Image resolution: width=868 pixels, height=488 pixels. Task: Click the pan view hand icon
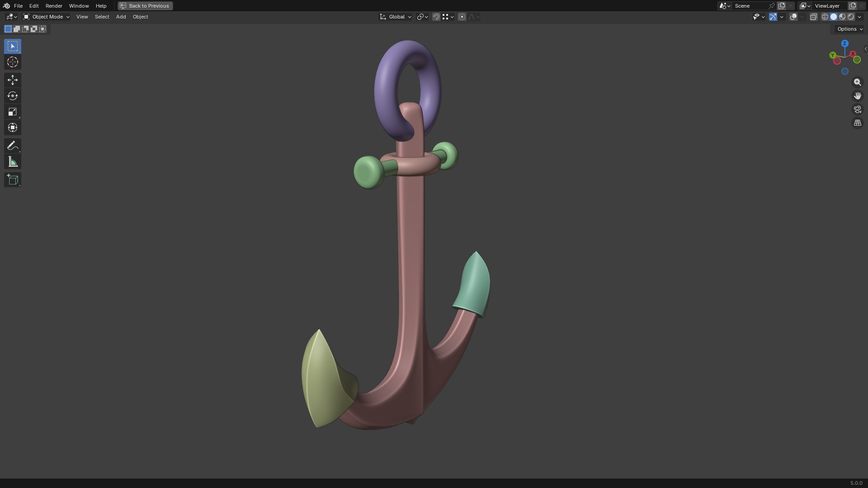click(x=857, y=96)
